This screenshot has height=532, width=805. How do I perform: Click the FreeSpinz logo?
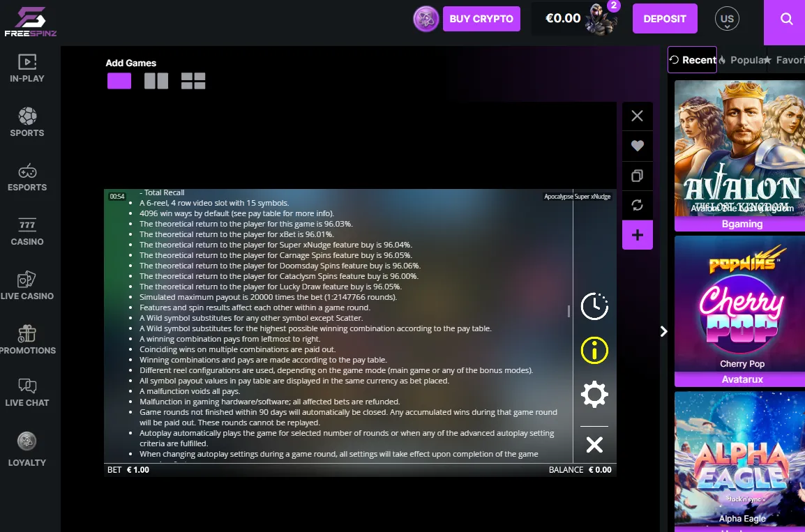click(x=30, y=22)
